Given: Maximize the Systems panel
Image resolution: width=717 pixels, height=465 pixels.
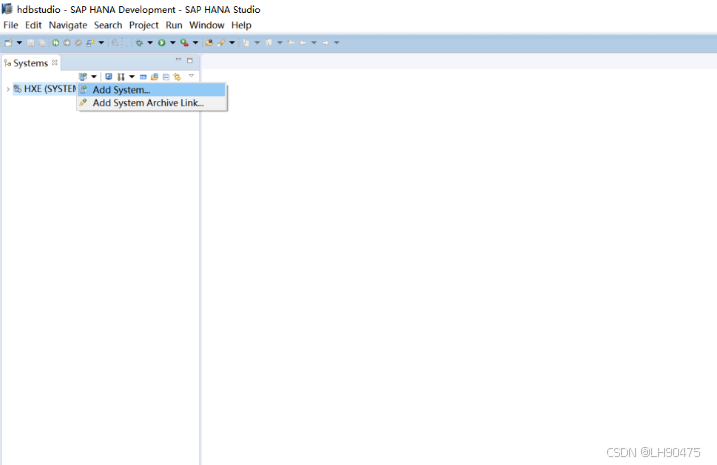Looking at the screenshot, I should pos(190,60).
